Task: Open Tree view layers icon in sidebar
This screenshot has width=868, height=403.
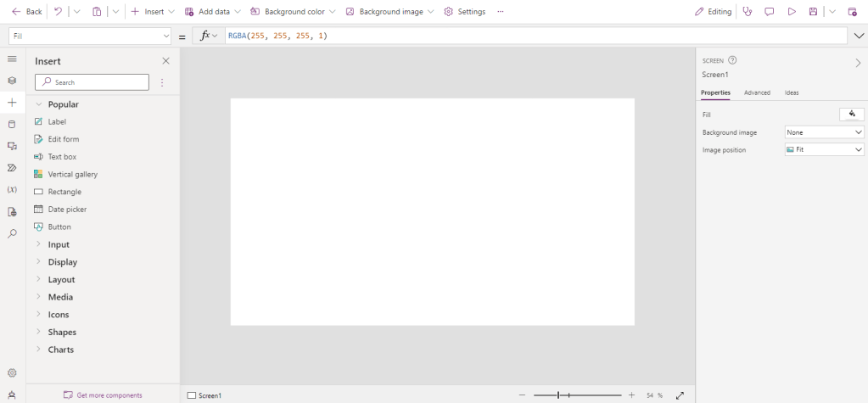Action: click(x=12, y=81)
